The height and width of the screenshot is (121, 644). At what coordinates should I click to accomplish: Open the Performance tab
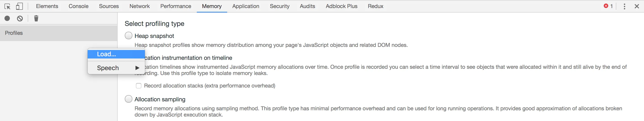pos(176,6)
